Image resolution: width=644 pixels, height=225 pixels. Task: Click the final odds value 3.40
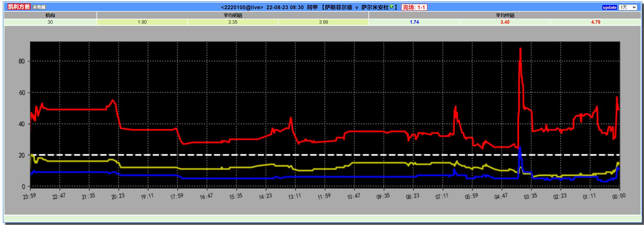coord(505,22)
